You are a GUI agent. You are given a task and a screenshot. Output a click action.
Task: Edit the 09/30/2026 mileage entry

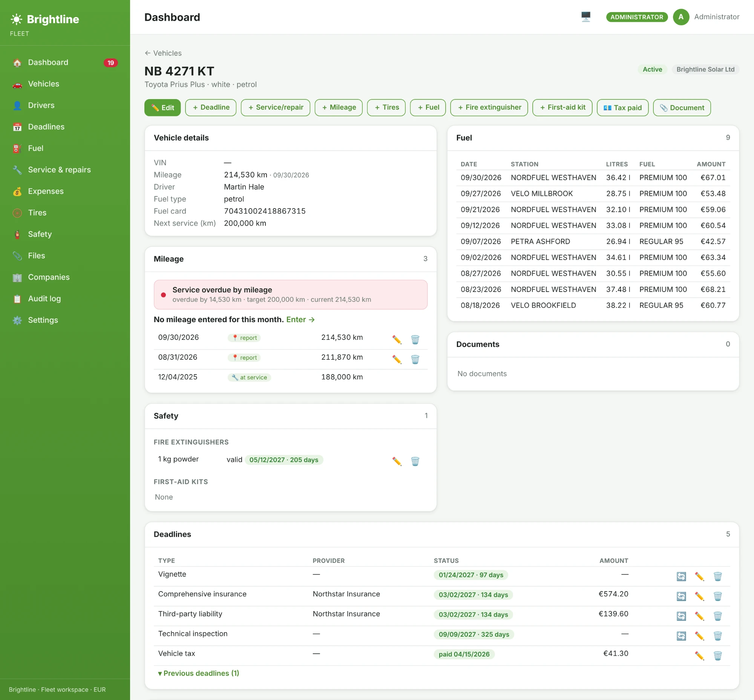(x=397, y=339)
